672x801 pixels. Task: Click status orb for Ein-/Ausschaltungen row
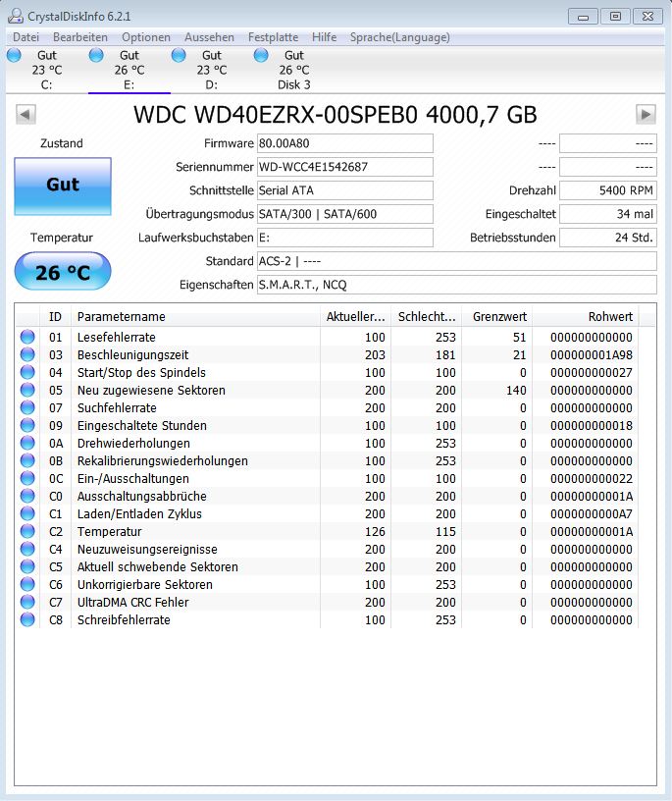click(x=27, y=478)
